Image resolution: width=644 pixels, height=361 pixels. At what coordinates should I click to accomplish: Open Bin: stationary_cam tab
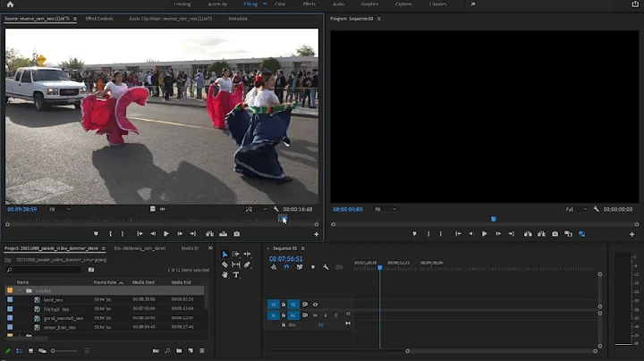140,248
